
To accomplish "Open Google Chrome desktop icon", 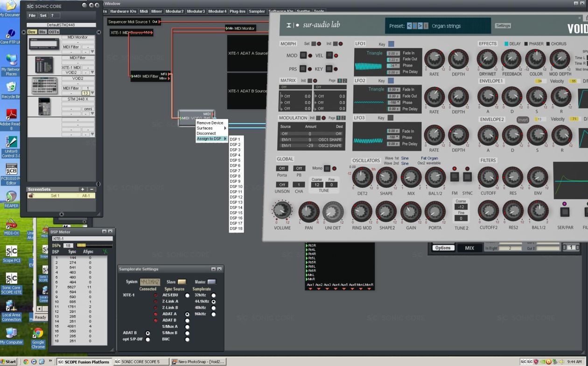I will [x=38, y=338].
